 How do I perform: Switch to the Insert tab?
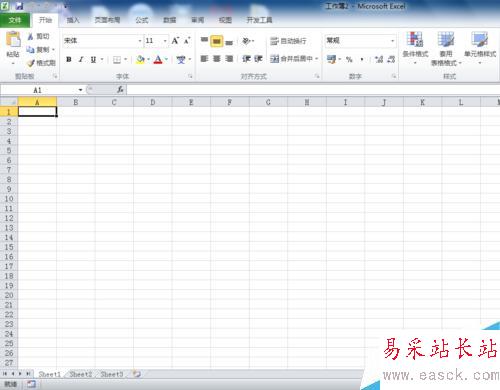73,20
